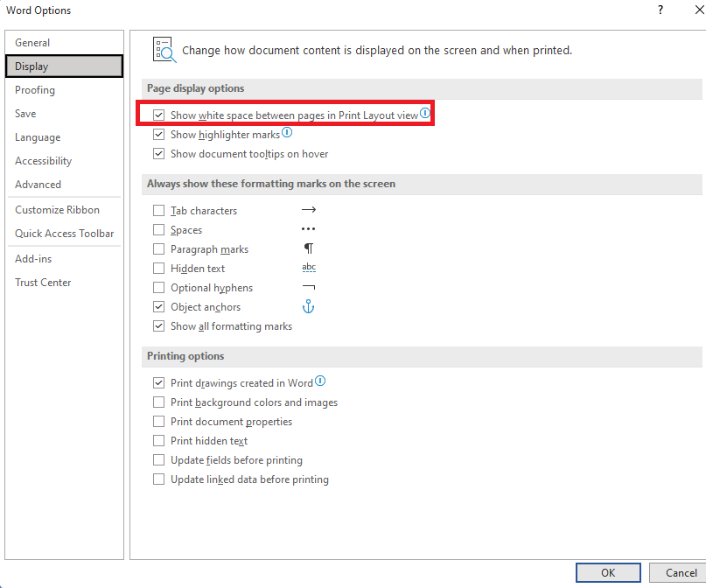This screenshot has width=706, height=588.
Task: Click the Word Options title text
Action: click(x=38, y=10)
